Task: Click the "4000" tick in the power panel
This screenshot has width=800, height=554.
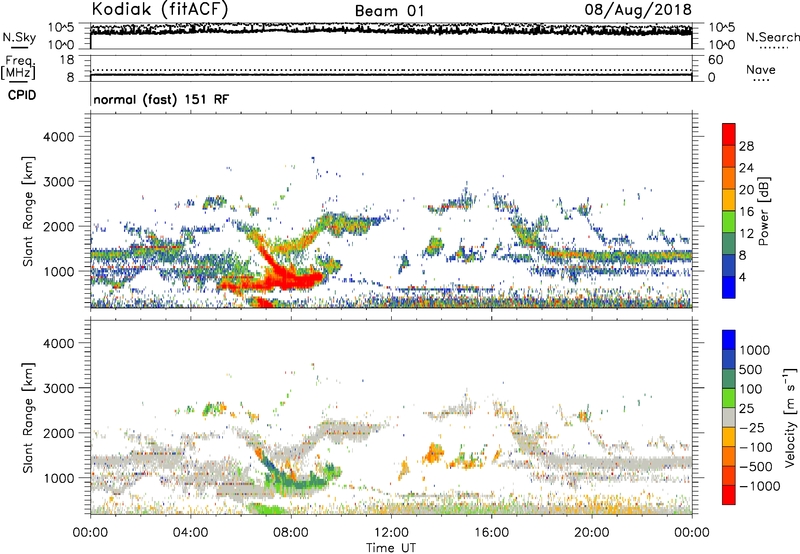Action: (x=58, y=137)
